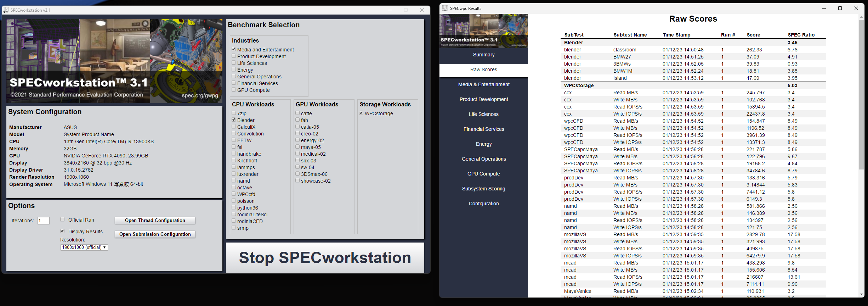Close the SPECworkstation v3.1 window
The height and width of the screenshot is (306, 868).
point(422,10)
